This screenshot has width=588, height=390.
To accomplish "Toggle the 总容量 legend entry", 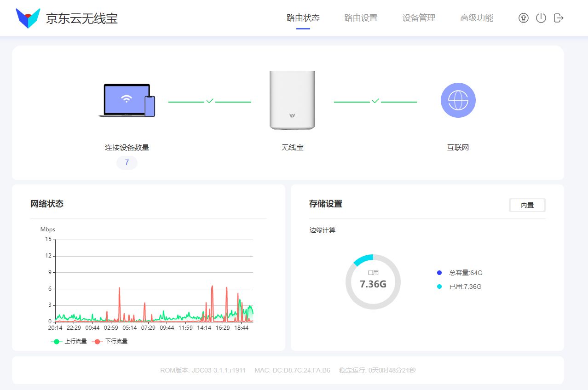I will coord(460,273).
